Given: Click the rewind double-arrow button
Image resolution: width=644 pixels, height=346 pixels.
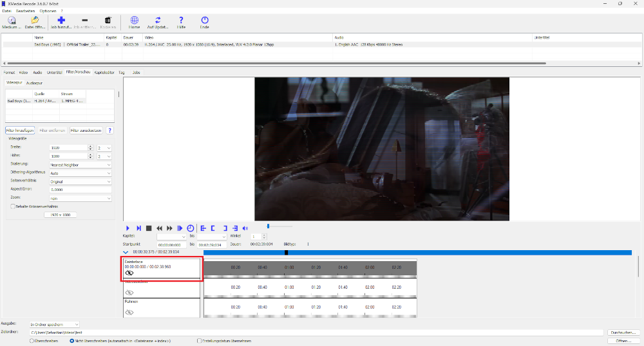Looking at the screenshot, I should click(159, 228).
